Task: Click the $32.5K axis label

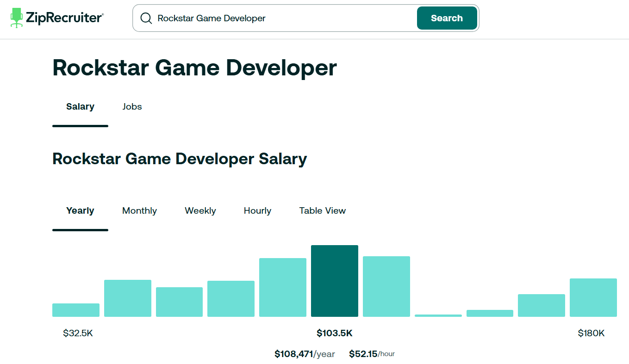Action: (78, 333)
